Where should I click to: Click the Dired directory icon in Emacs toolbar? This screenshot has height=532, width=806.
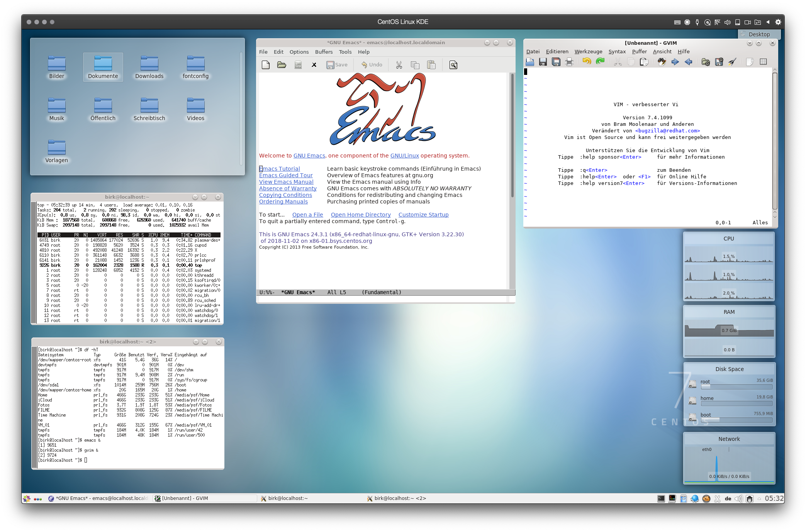(298, 65)
